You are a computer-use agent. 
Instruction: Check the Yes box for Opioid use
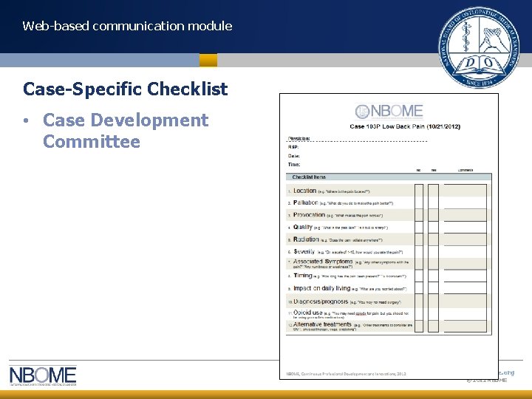coord(433,314)
